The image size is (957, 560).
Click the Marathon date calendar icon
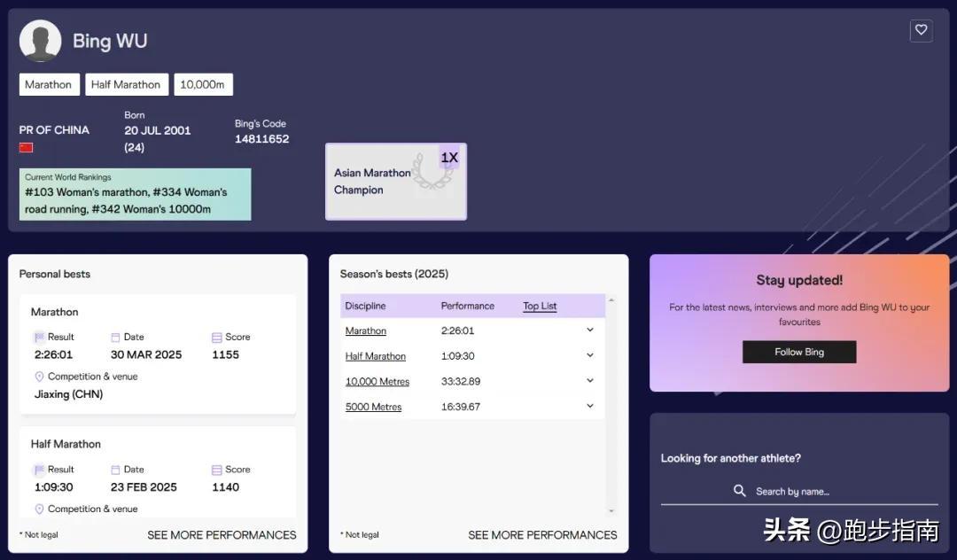[115, 338]
